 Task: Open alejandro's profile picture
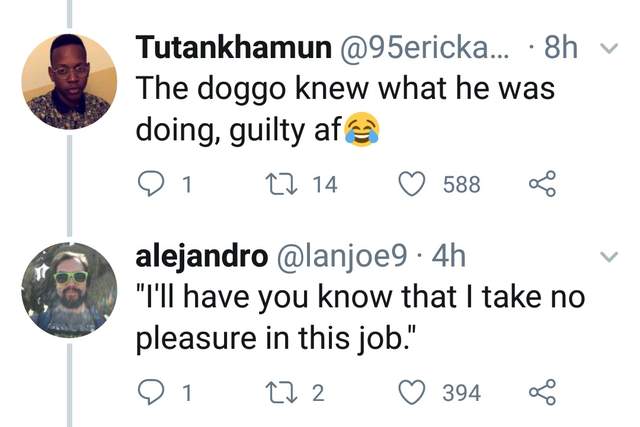[69, 290]
